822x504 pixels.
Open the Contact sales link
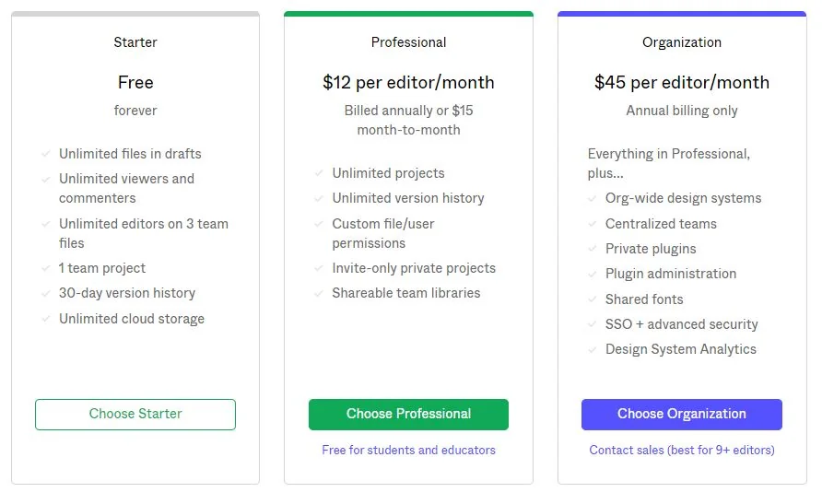(x=681, y=451)
